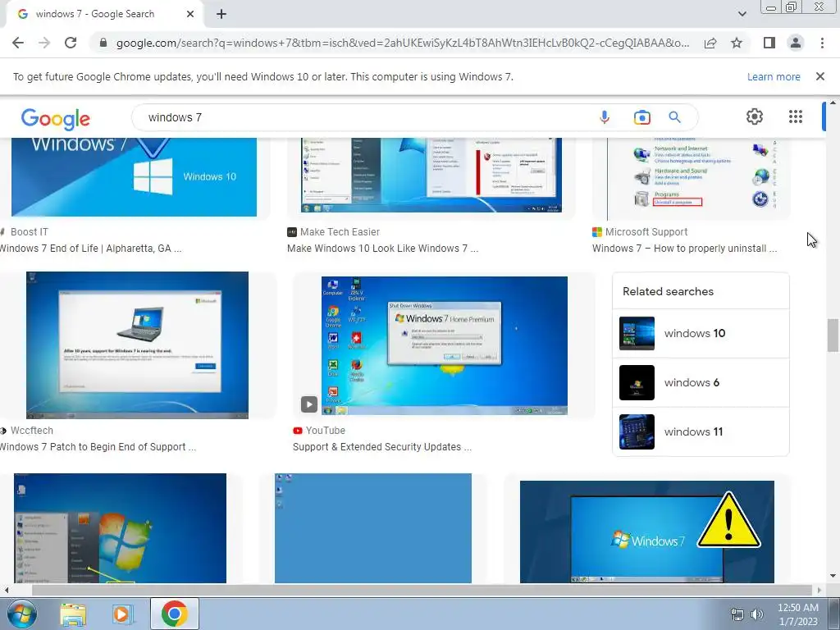Viewport: 840px width, 630px height.
Task: Open Learn more about Chrome updates
Action: tap(774, 76)
